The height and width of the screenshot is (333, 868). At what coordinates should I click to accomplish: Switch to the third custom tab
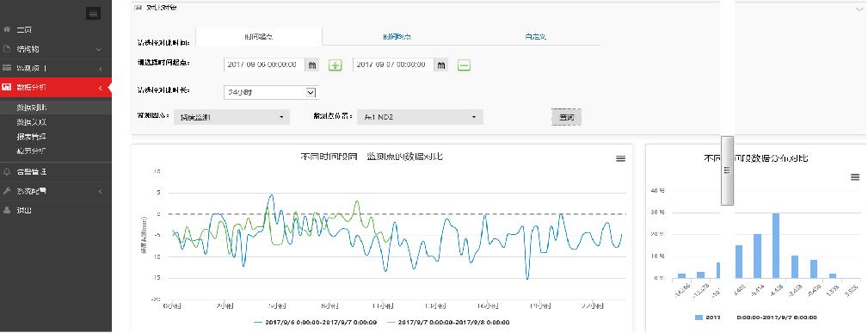536,36
